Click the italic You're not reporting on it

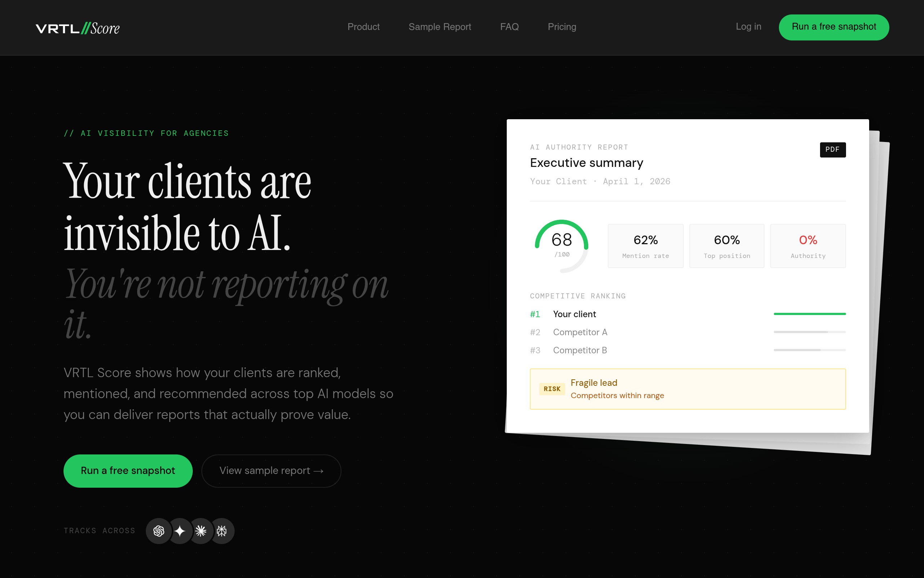pos(226,303)
